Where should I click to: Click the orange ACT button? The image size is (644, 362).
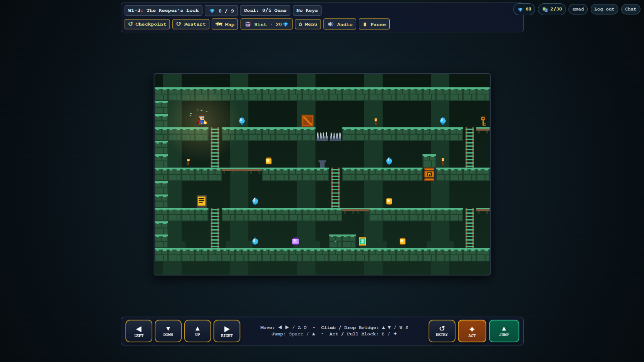point(472,331)
